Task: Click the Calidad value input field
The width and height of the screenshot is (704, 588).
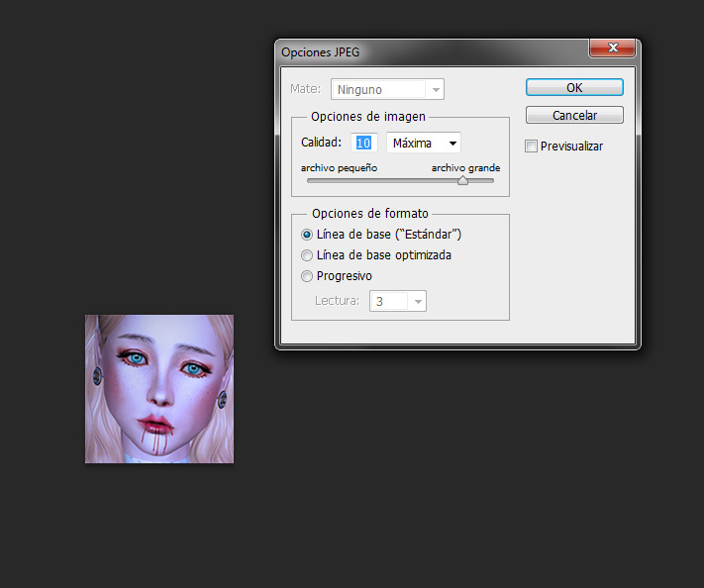Action: [x=363, y=143]
